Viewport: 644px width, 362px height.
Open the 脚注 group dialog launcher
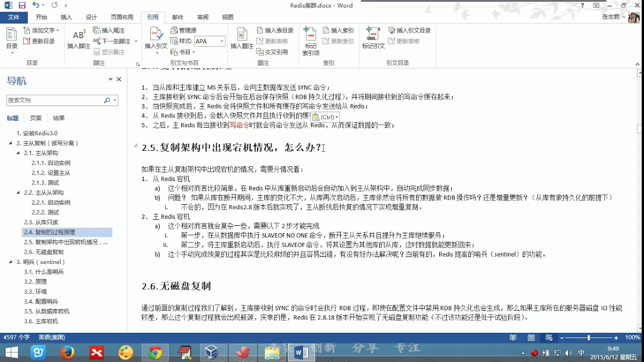coord(138,64)
